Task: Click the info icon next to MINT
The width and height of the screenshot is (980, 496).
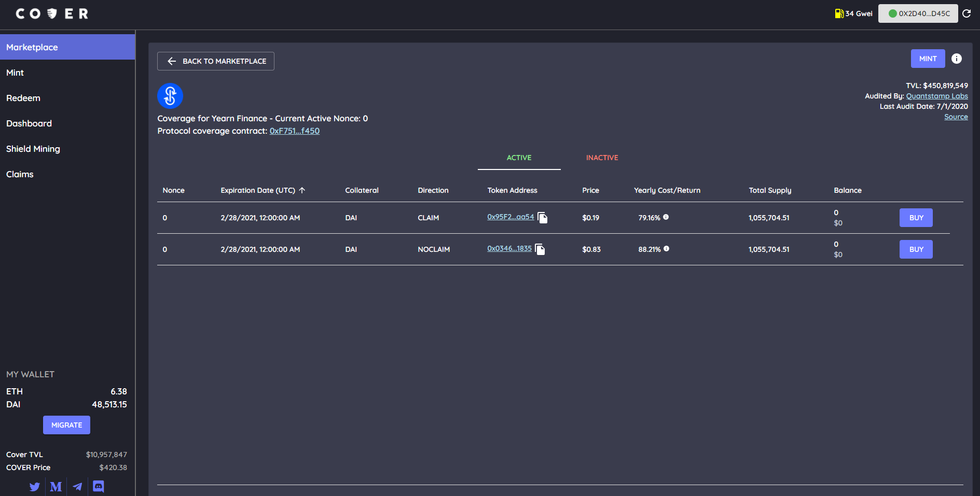Action: pyautogui.click(x=957, y=59)
